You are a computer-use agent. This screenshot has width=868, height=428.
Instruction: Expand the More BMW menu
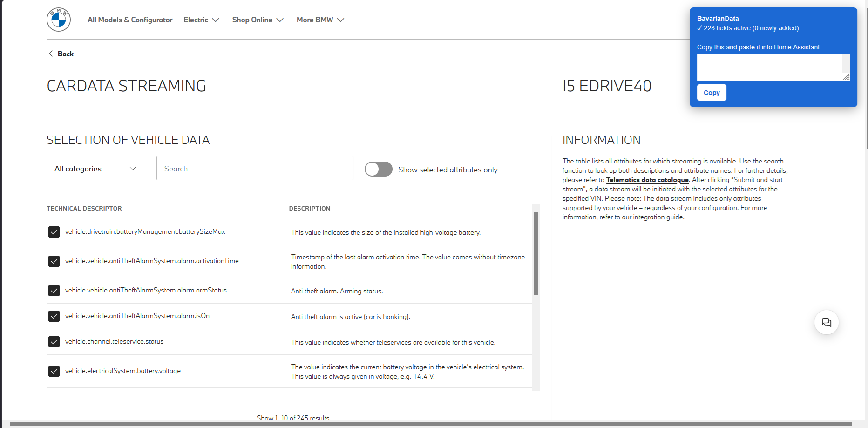tap(320, 20)
